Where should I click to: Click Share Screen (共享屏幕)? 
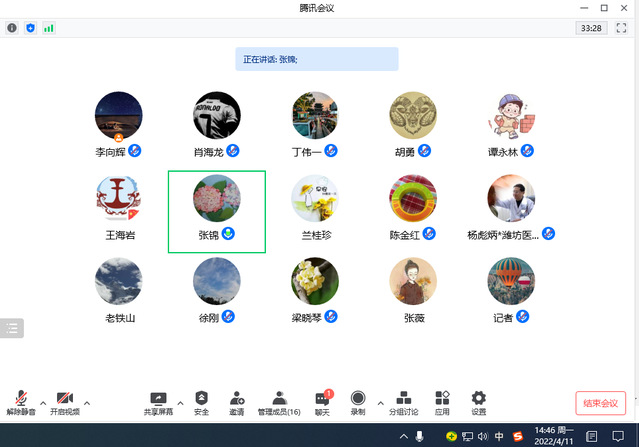pyautogui.click(x=158, y=402)
